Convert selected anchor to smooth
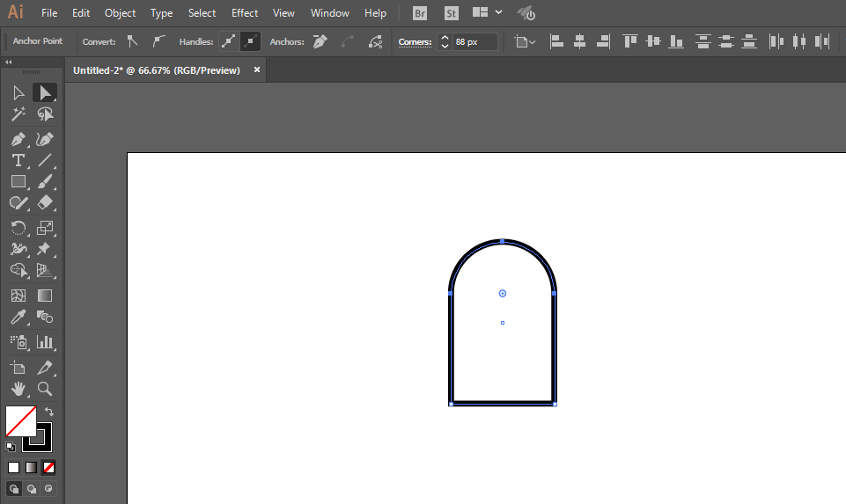The image size is (846, 504). [158, 41]
